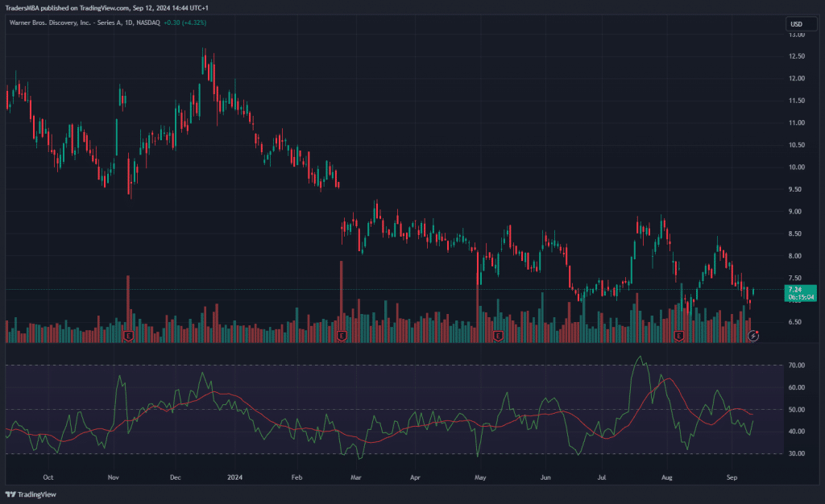825x504 pixels.
Task: Select the Sep label on time axis
Action: (732, 477)
